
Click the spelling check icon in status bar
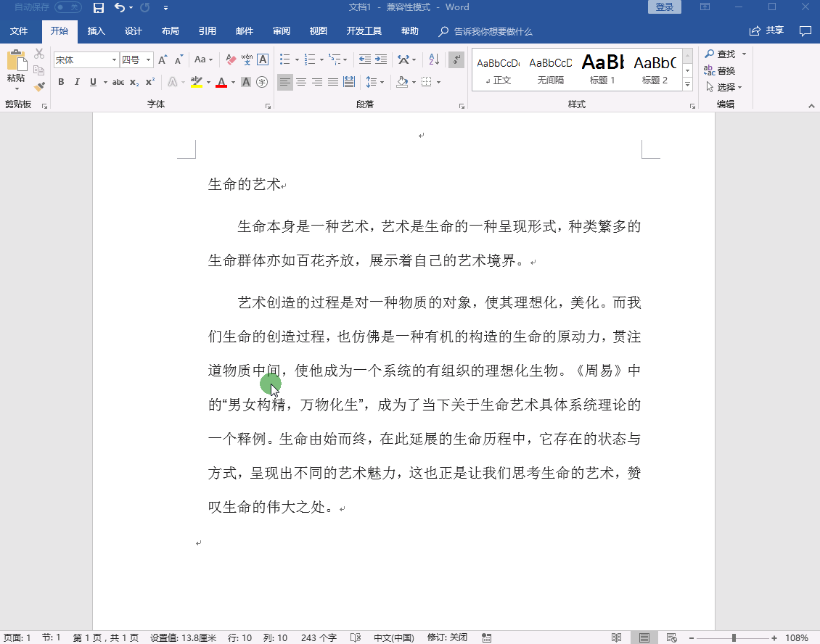click(356, 637)
